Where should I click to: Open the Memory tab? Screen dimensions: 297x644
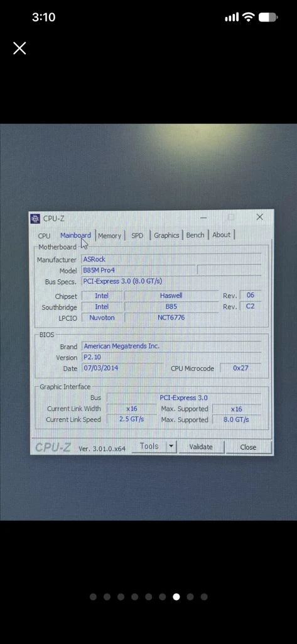coord(109,236)
